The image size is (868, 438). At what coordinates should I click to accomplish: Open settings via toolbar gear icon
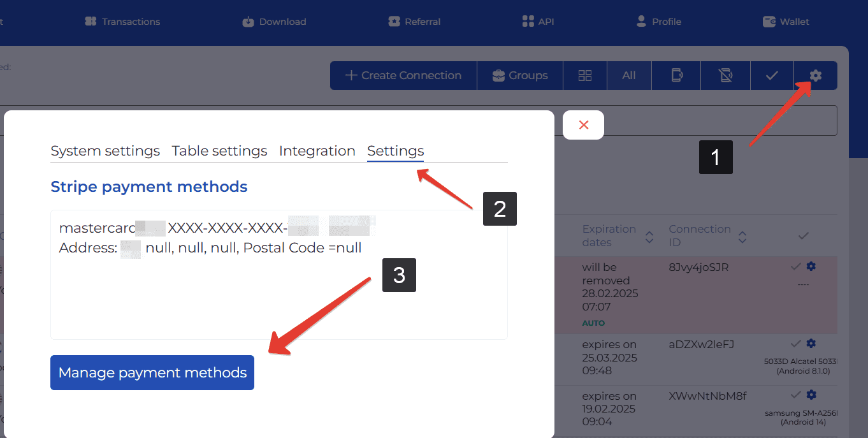point(815,76)
